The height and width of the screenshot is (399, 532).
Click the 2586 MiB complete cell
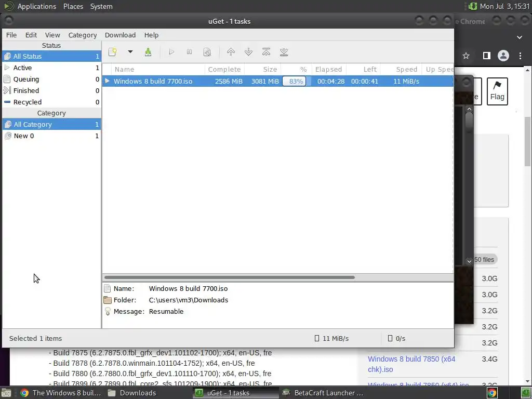229,82
